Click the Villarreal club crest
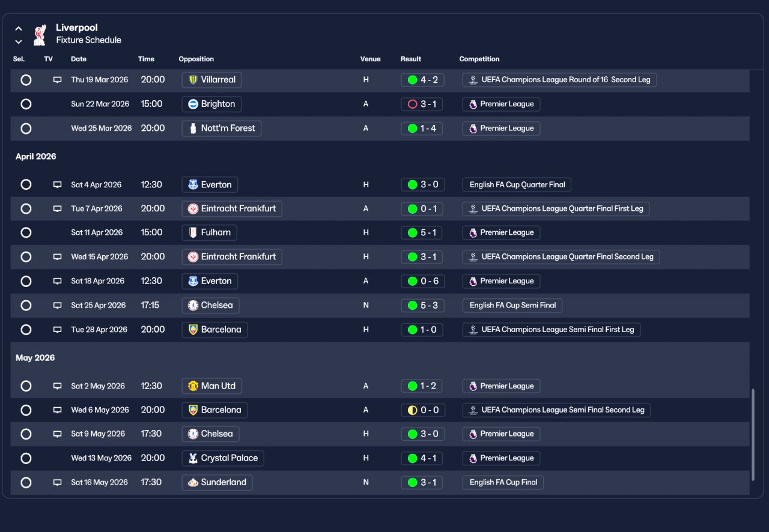The height and width of the screenshot is (532, 769). [193, 80]
